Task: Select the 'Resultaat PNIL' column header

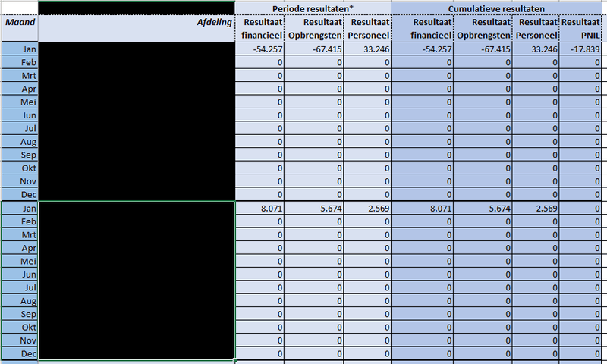Action: [580, 29]
